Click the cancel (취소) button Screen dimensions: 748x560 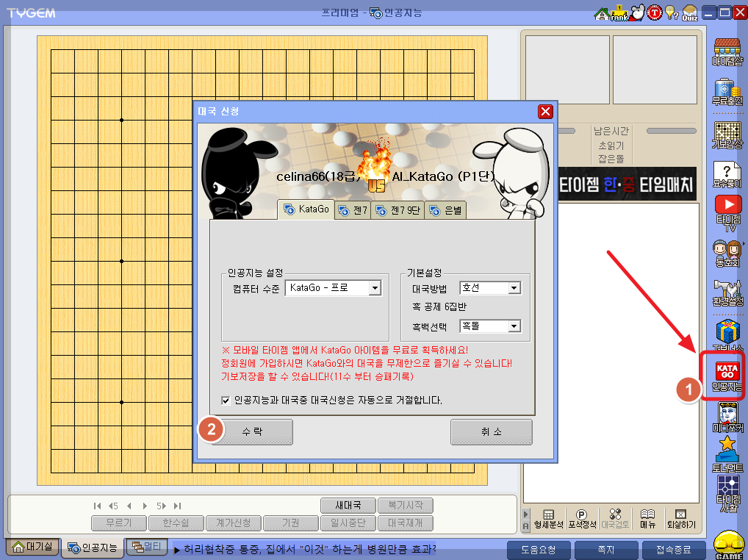(492, 431)
